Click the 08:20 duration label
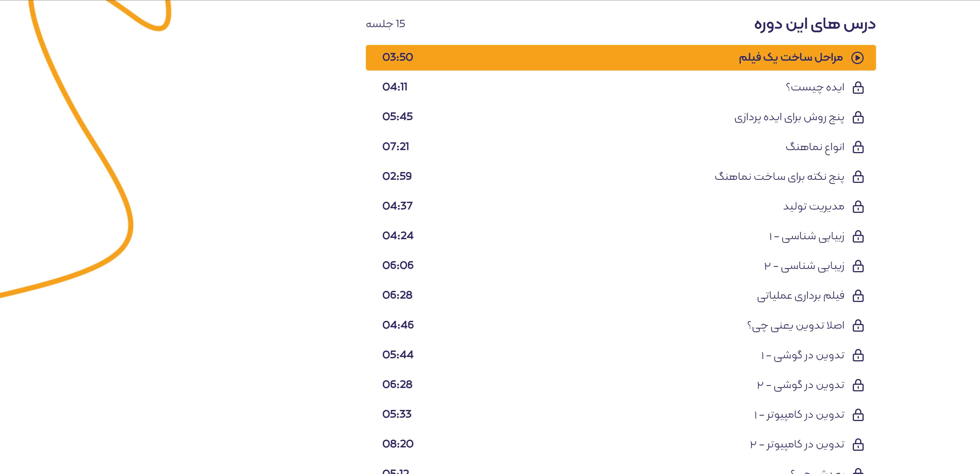 pos(397,444)
